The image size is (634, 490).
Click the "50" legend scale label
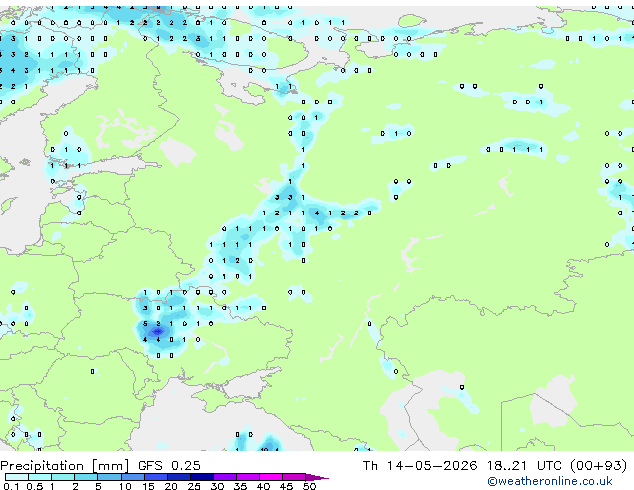309,486
